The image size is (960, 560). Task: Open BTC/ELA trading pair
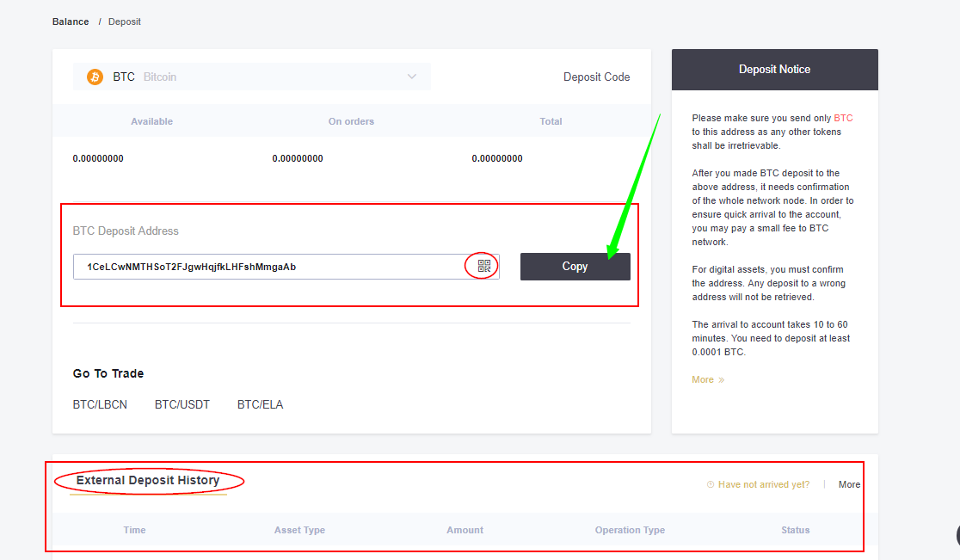[260, 404]
